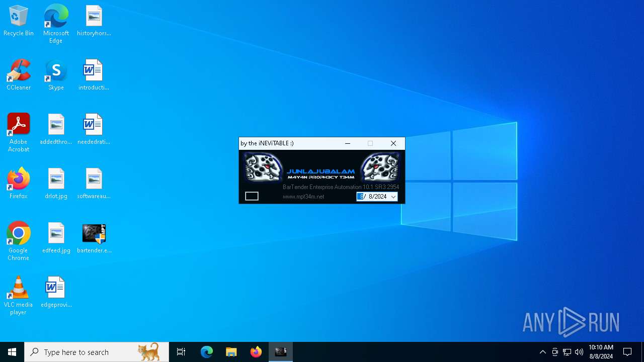Click the www.mpt34m.net link text
The image size is (644, 362).
click(303, 197)
